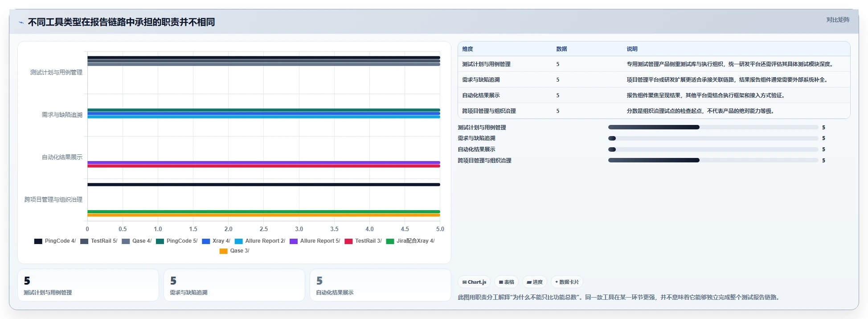Viewport: 868px width, 319px height.
Task: Click the description starting 报告组件聚焦呈现结果
Action: coord(707,95)
